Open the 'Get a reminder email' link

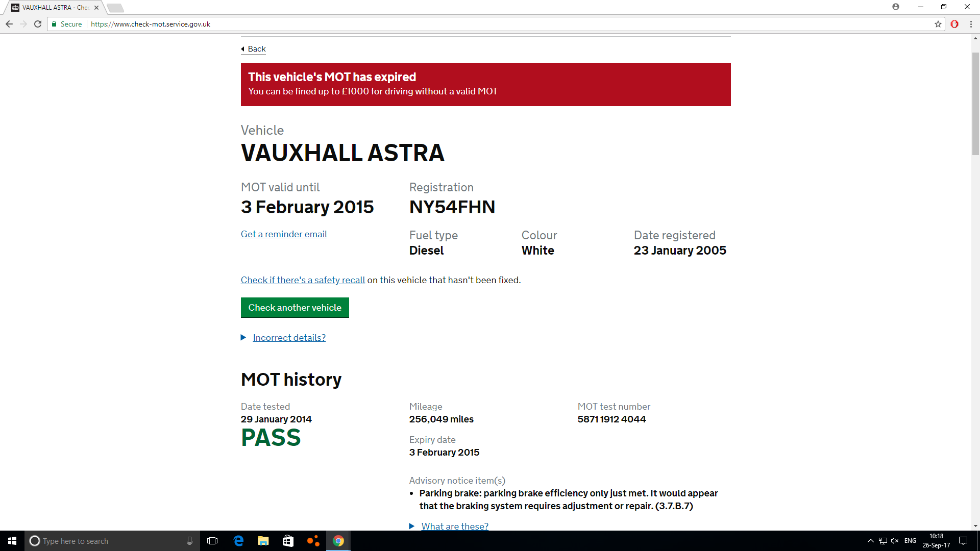284,234
